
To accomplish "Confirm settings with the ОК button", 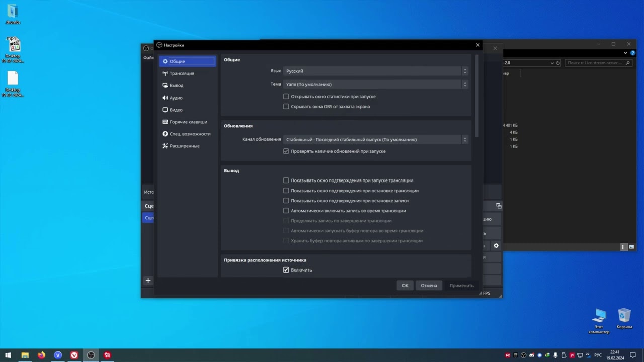I will (405, 285).
